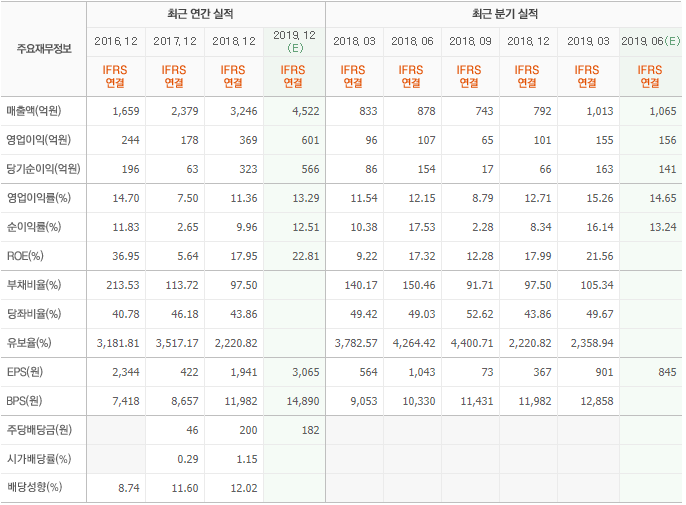Click the debt ratio value 213.53
Image resolution: width=686 pixels, height=505 pixels.
point(122,285)
